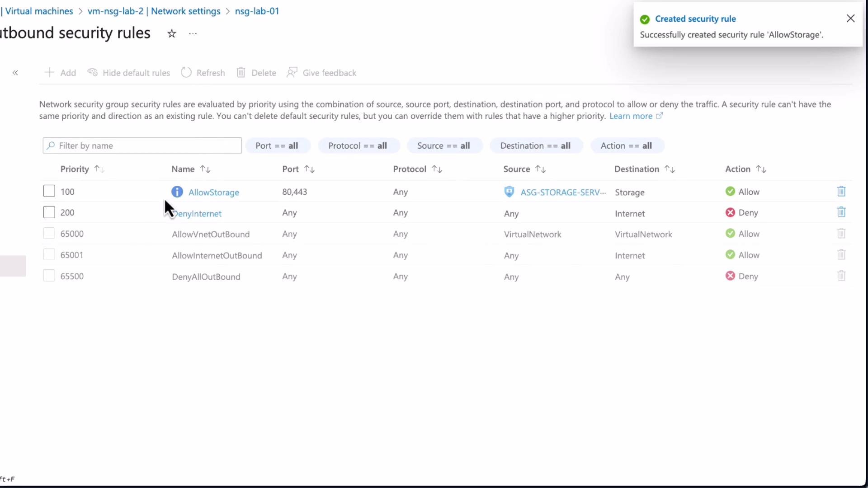Open nsg-lab-01 breadcrumb link
868x488 pixels.
pyautogui.click(x=257, y=11)
